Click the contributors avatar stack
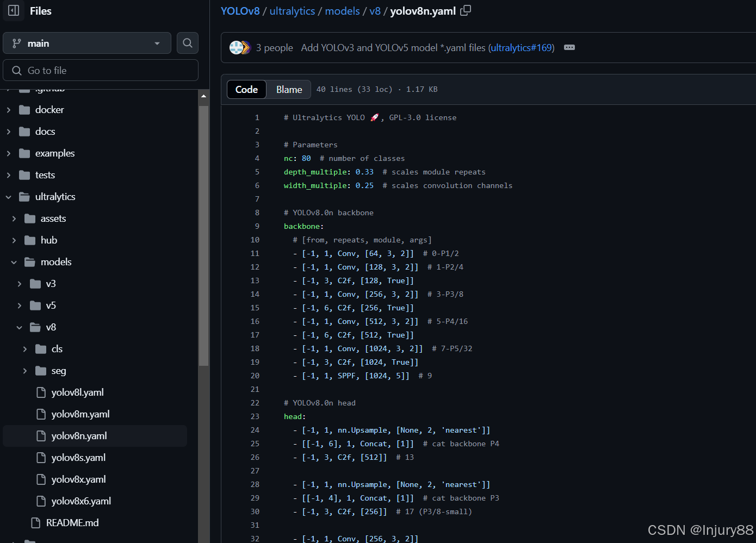756x543 pixels. pyautogui.click(x=240, y=47)
